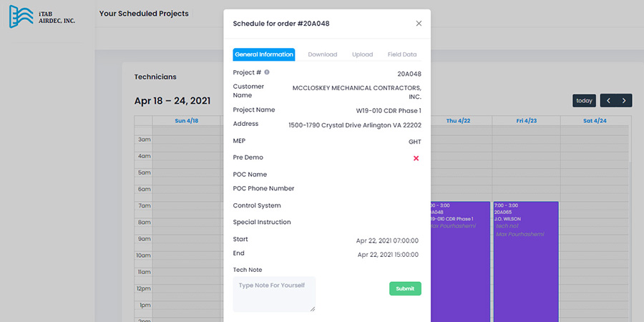Click the Sun 4/18 column header
The height and width of the screenshot is (322, 644).
(186, 121)
